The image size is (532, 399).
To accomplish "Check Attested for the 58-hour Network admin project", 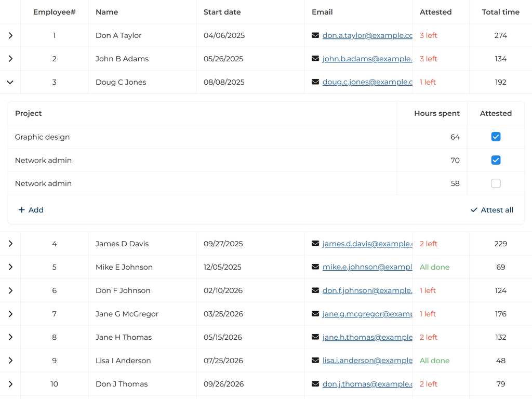I will [496, 183].
